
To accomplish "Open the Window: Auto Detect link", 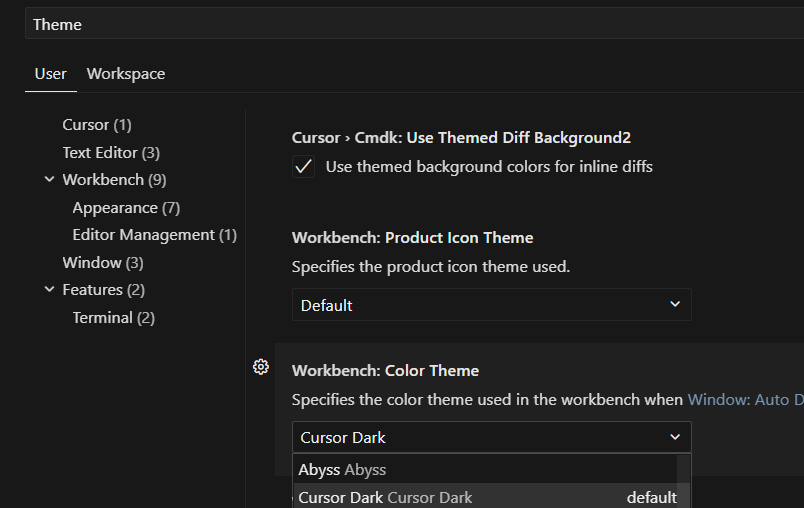I will (746, 399).
